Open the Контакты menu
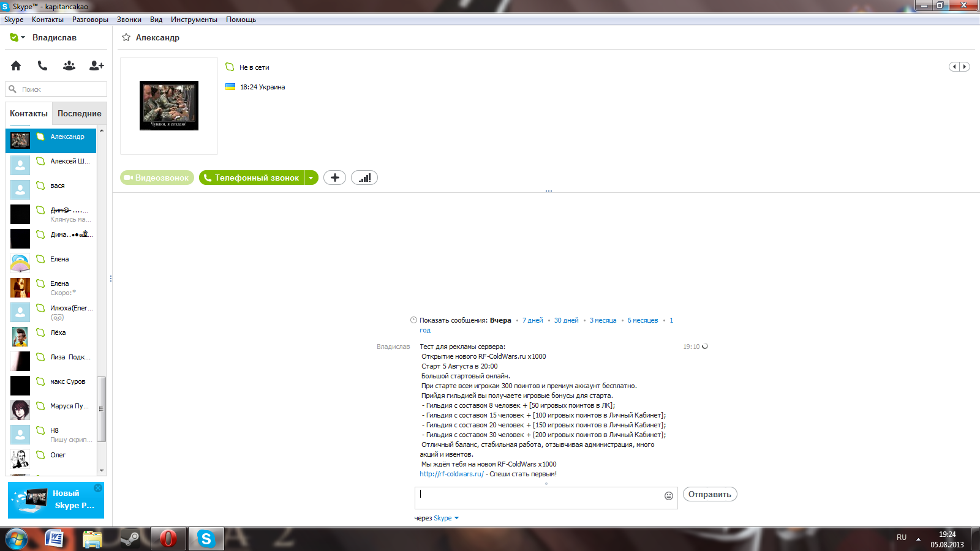This screenshot has width=980, height=551. [x=48, y=20]
